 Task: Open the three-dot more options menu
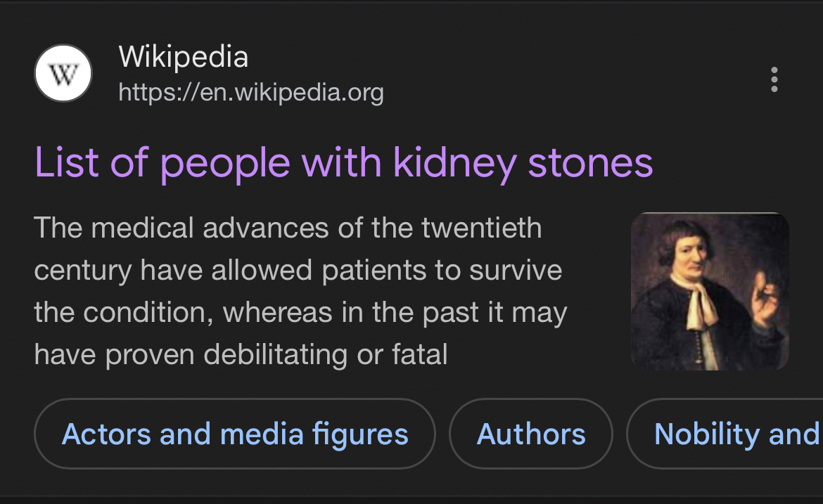coord(774,80)
